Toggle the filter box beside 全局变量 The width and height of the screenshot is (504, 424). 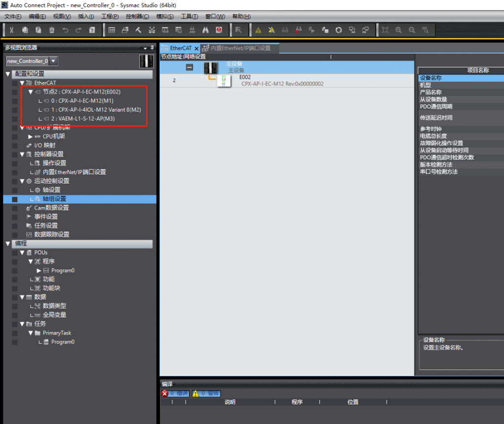coord(14,315)
